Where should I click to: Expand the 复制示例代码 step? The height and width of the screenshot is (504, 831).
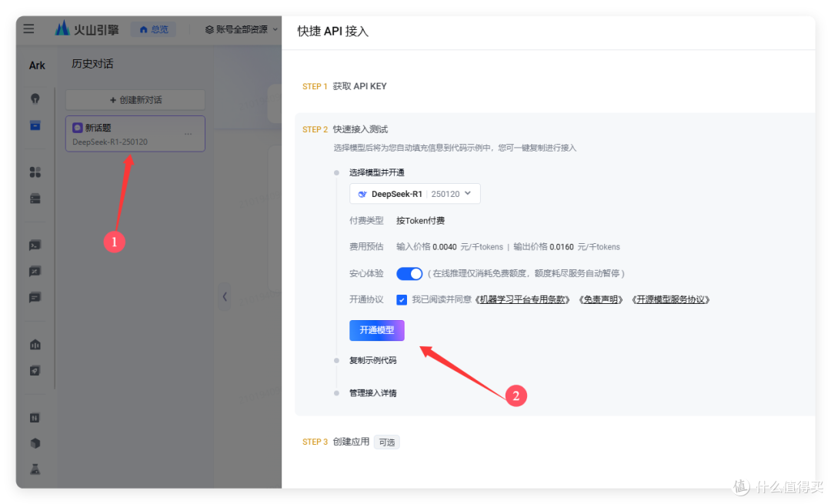pyautogui.click(x=372, y=360)
